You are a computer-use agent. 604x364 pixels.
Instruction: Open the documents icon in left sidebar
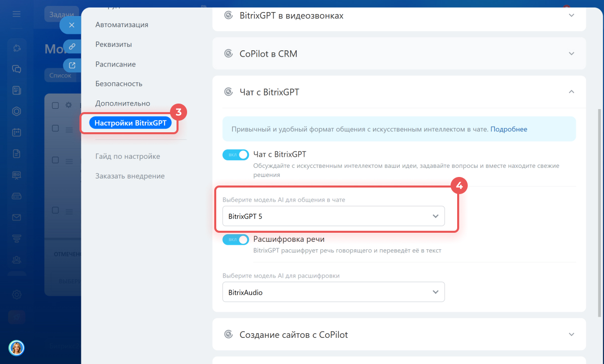17,154
